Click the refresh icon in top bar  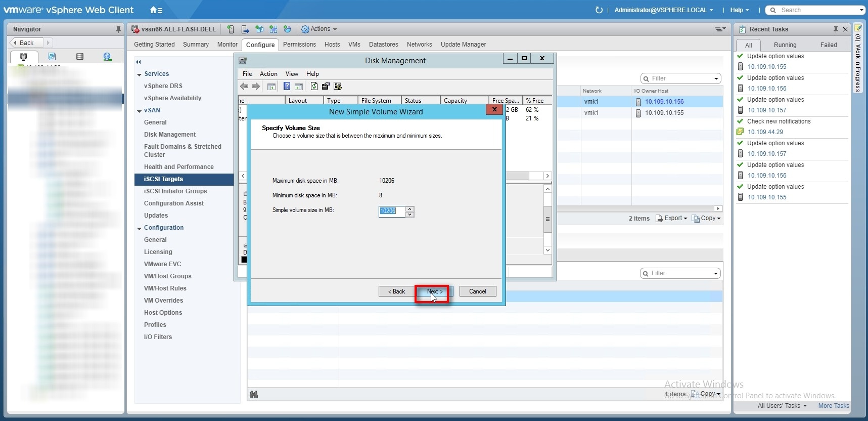tap(599, 10)
